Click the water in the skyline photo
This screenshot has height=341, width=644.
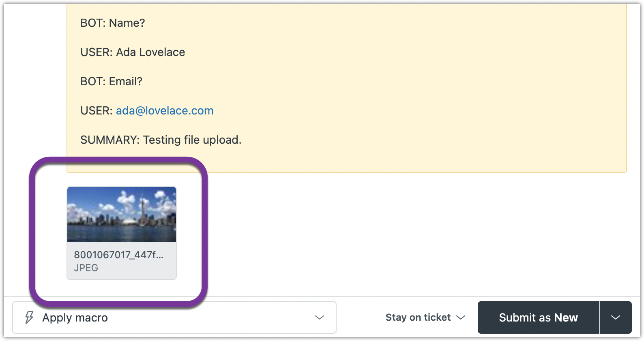[122, 235]
